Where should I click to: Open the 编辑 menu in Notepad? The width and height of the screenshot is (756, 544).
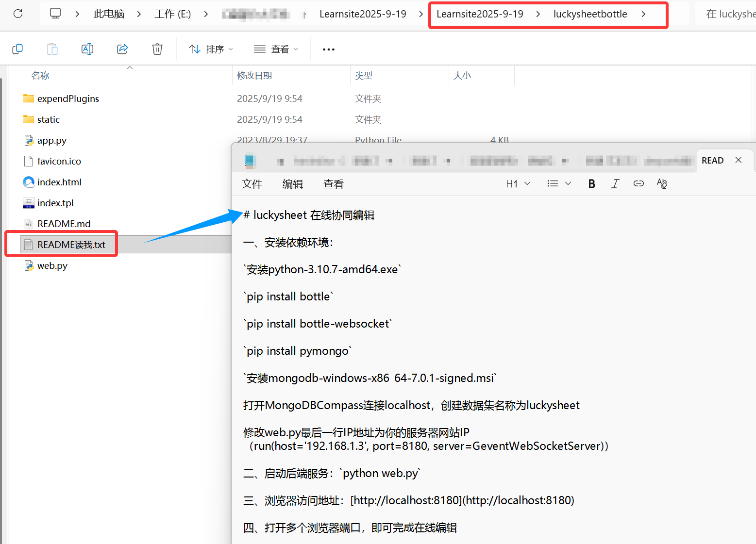pos(293,184)
